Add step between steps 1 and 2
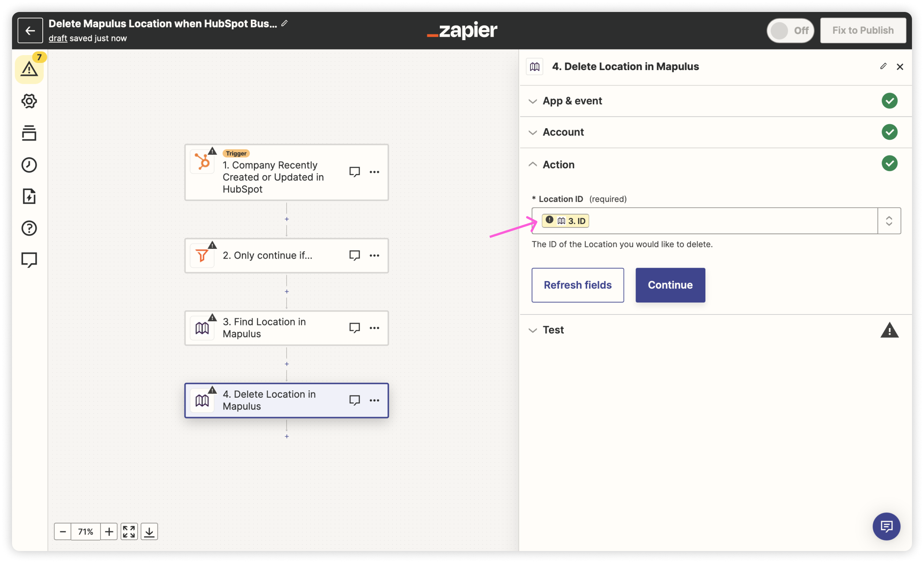Screen dimensions: 924x563 [287, 219]
